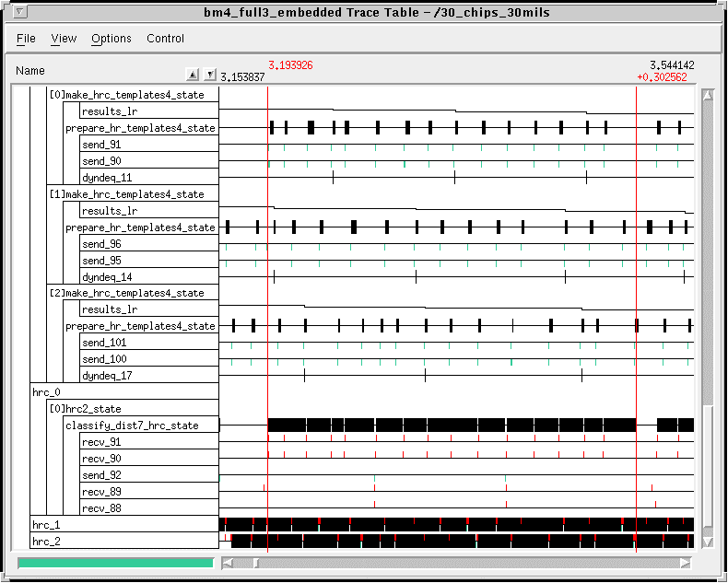Open the Options menu
728x583 pixels.
(x=112, y=39)
